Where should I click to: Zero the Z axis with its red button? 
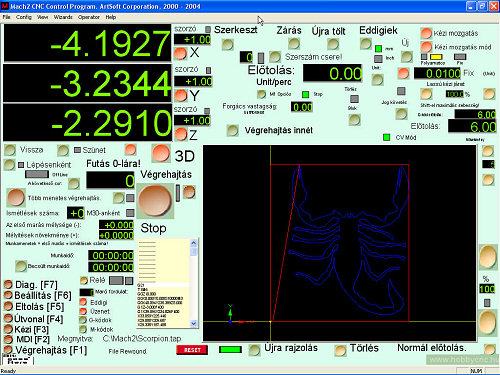click(x=181, y=134)
